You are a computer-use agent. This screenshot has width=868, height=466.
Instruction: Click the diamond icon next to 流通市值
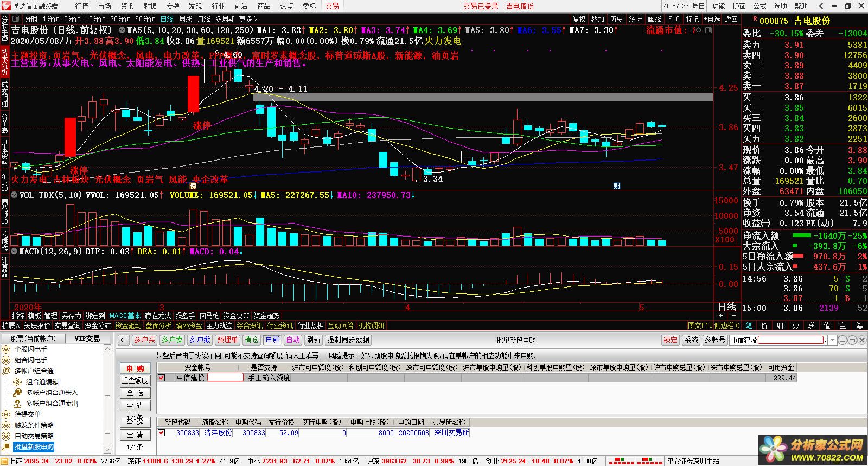coord(698,30)
